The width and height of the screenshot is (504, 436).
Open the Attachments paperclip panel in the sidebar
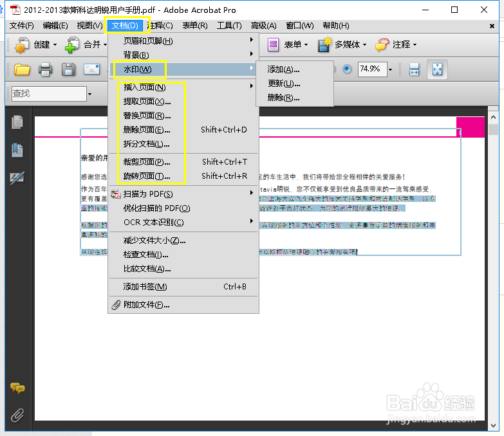coord(17,415)
